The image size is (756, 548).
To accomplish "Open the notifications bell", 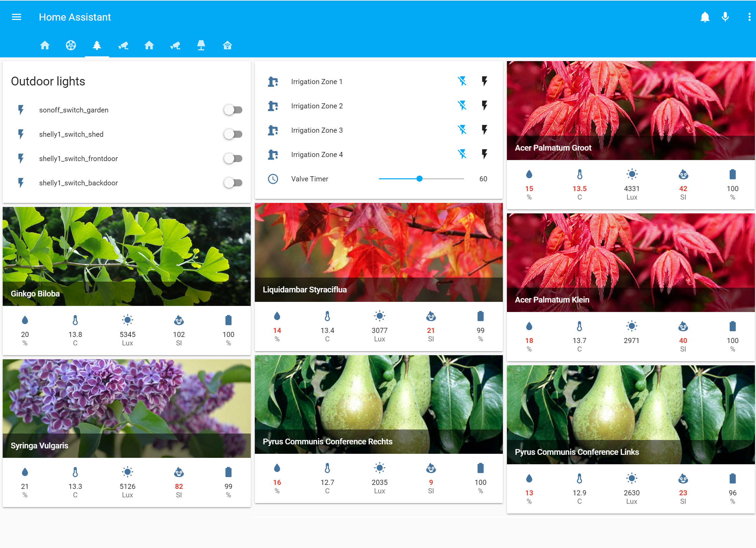I will click(705, 17).
